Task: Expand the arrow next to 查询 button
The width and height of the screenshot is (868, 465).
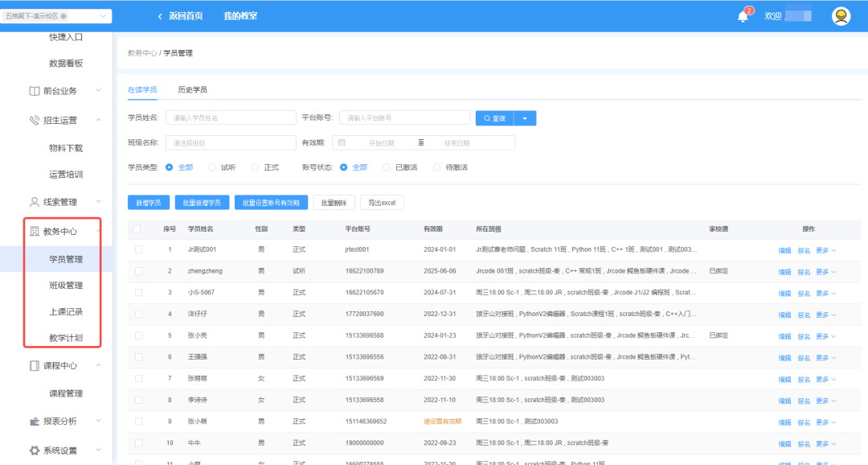Action: tap(525, 118)
